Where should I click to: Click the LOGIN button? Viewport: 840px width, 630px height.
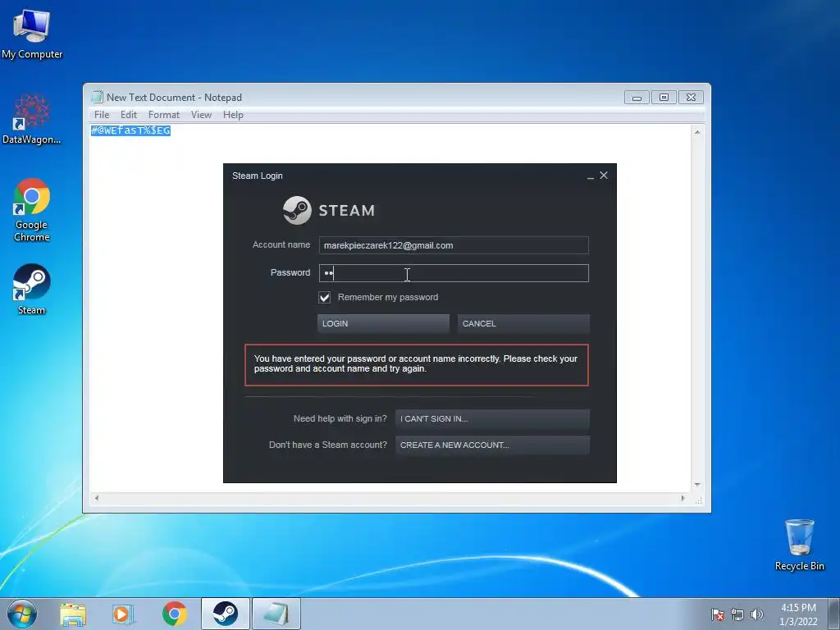[384, 323]
